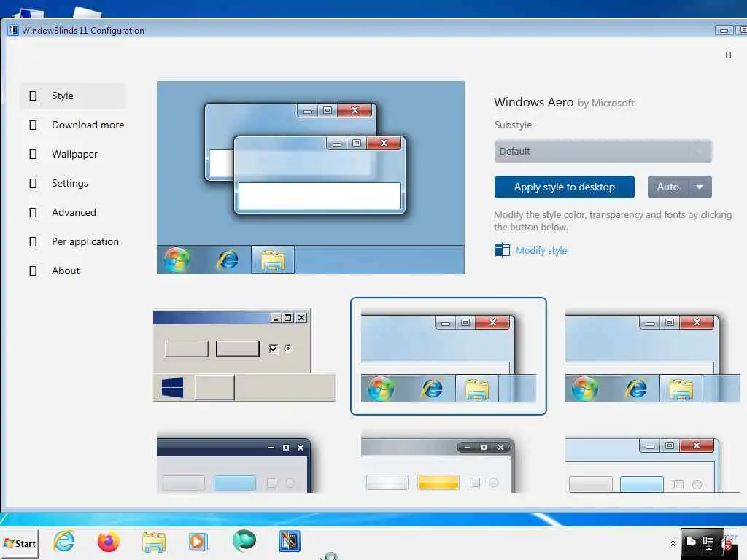The width and height of the screenshot is (747, 560).
Task: Open the Per application section
Action: [72, 241]
